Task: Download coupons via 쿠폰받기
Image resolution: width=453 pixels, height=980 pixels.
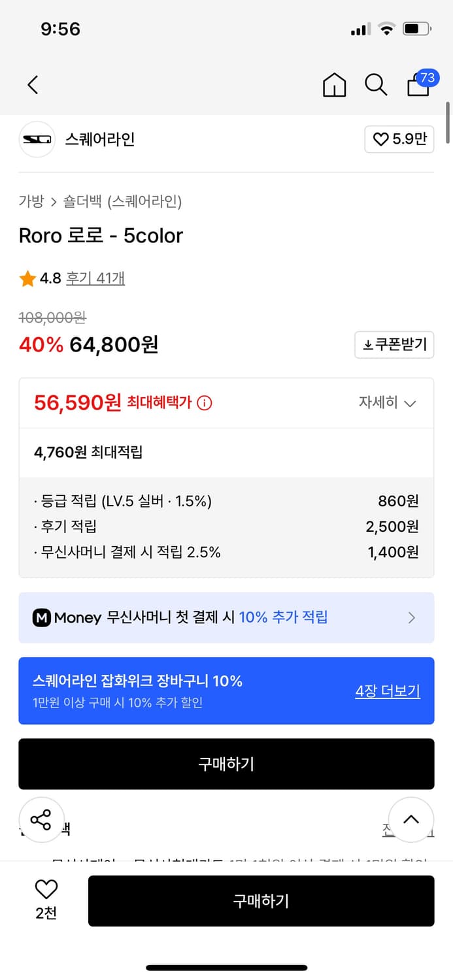Action: (x=394, y=345)
